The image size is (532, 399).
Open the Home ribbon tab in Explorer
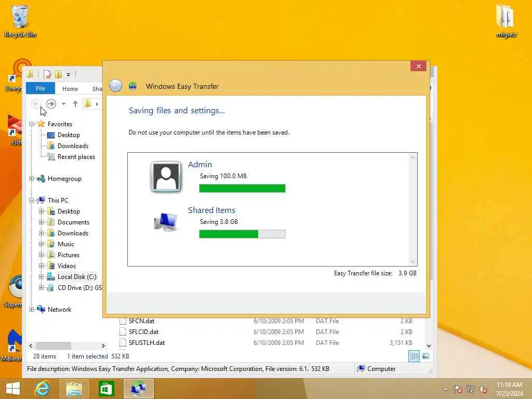[x=70, y=88]
